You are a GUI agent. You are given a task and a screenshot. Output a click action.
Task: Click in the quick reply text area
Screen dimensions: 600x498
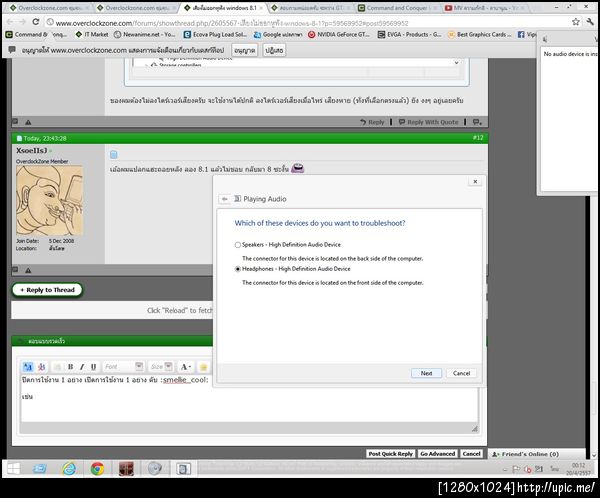point(249,399)
